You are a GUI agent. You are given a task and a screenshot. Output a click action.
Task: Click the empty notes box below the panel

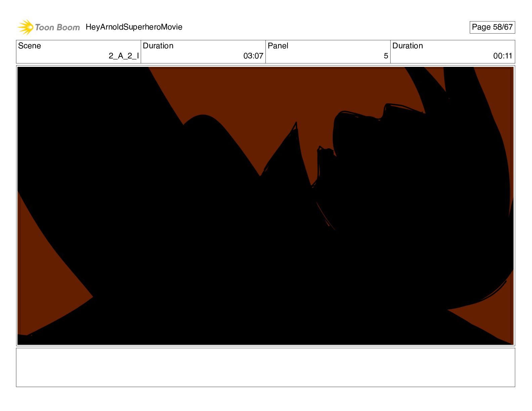(265, 367)
